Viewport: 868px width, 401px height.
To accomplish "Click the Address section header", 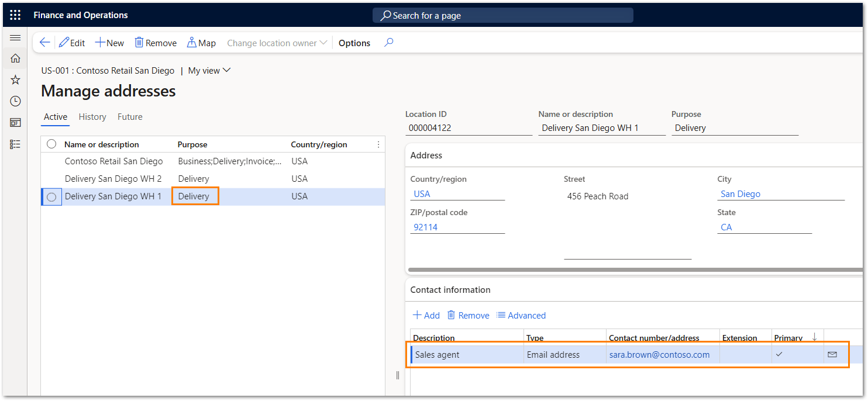I will pyautogui.click(x=426, y=155).
